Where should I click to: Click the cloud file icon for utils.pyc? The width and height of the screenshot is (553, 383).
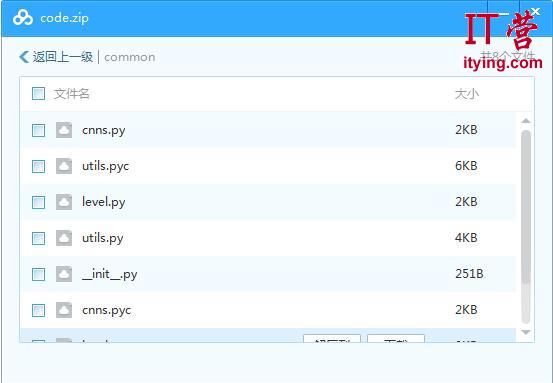64,166
